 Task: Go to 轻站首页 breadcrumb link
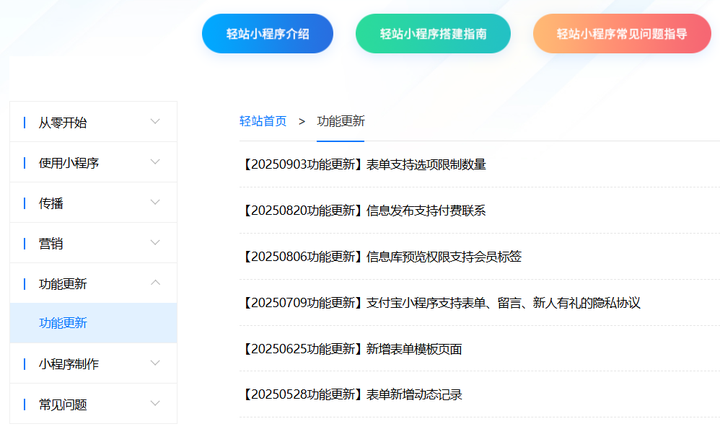tap(262, 121)
